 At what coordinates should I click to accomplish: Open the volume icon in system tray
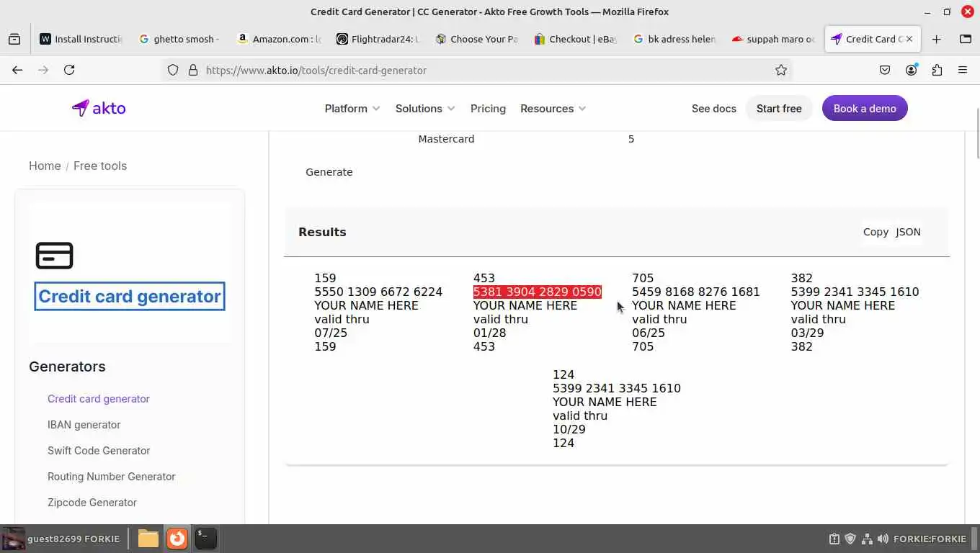[883, 539]
